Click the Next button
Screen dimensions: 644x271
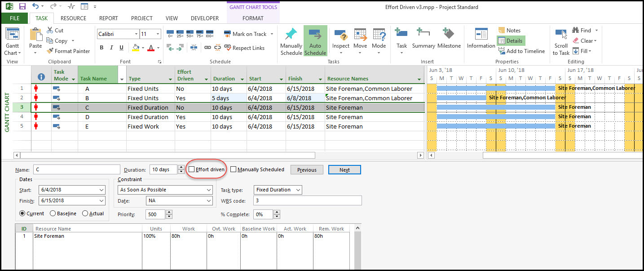(x=344, y=169)
